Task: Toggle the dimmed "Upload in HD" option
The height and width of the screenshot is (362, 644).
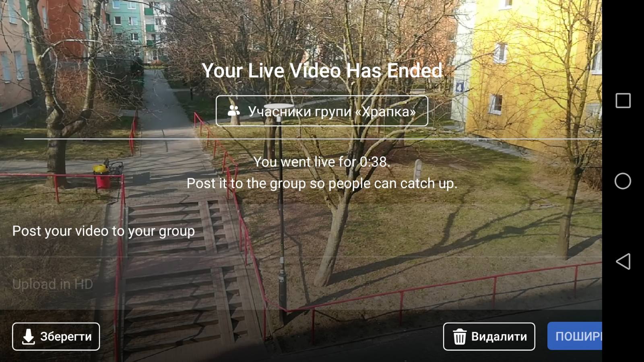Action: click(301, 284)
